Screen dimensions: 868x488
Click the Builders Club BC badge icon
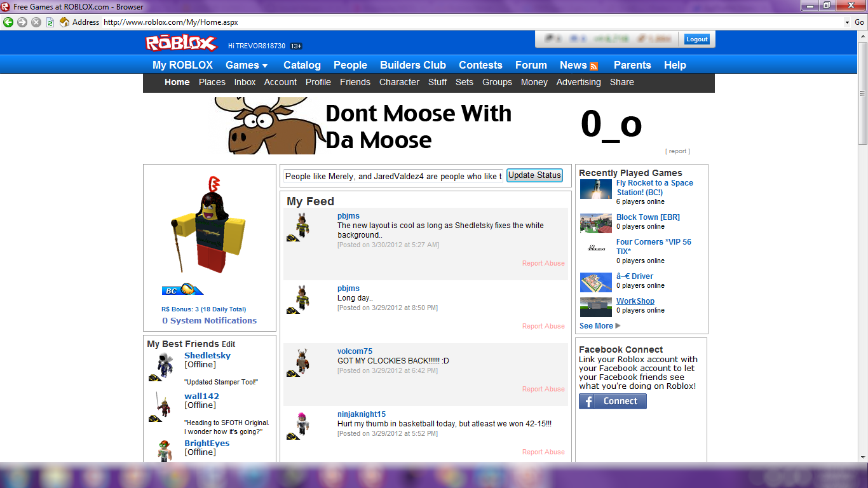[182, 290]
